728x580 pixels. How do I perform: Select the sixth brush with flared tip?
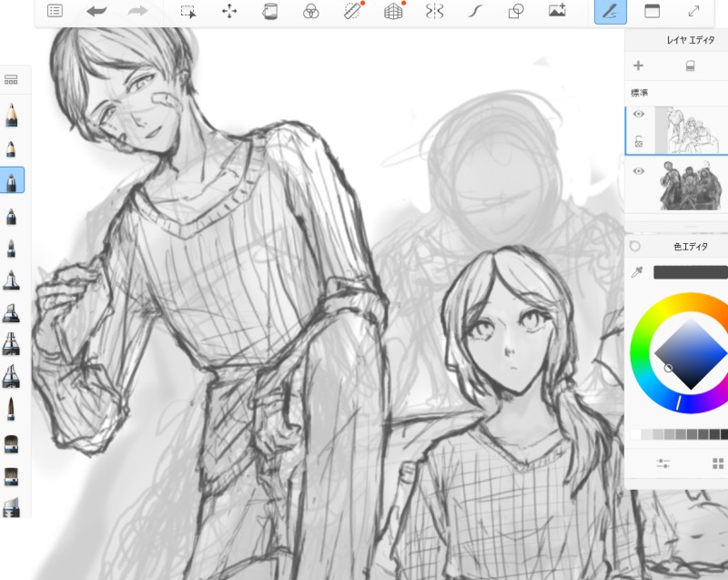(x=11, y=280)
